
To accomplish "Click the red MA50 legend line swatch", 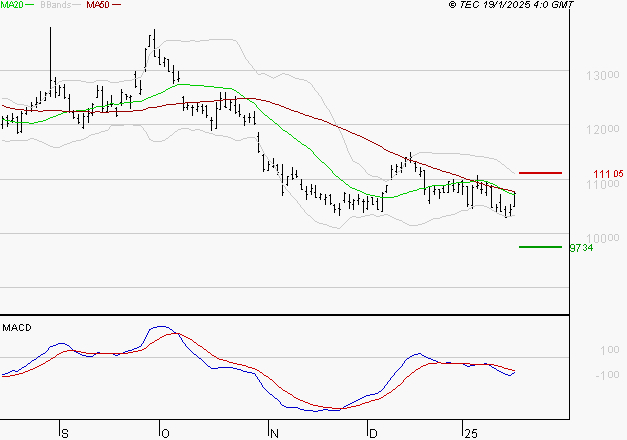I will click(117, 6).
